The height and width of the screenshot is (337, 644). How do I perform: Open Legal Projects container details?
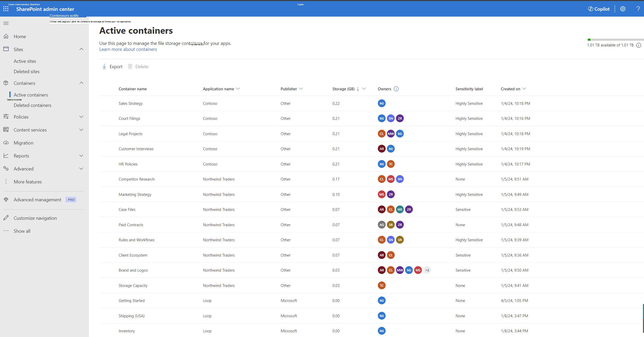tap(130, 134)
